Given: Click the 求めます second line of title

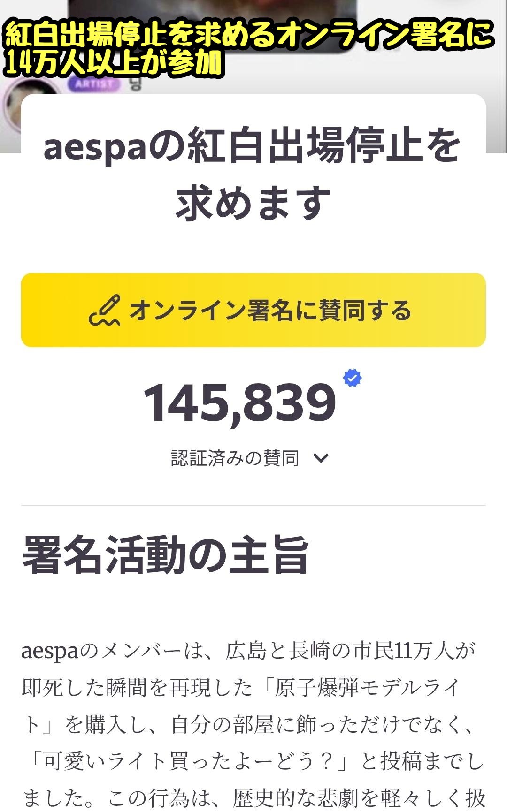Looking at the screenshot, I should (253, 203).
